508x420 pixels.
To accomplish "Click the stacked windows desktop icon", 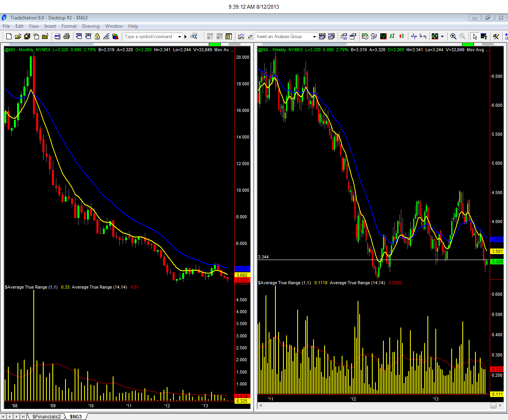I will tap(27, 36).
